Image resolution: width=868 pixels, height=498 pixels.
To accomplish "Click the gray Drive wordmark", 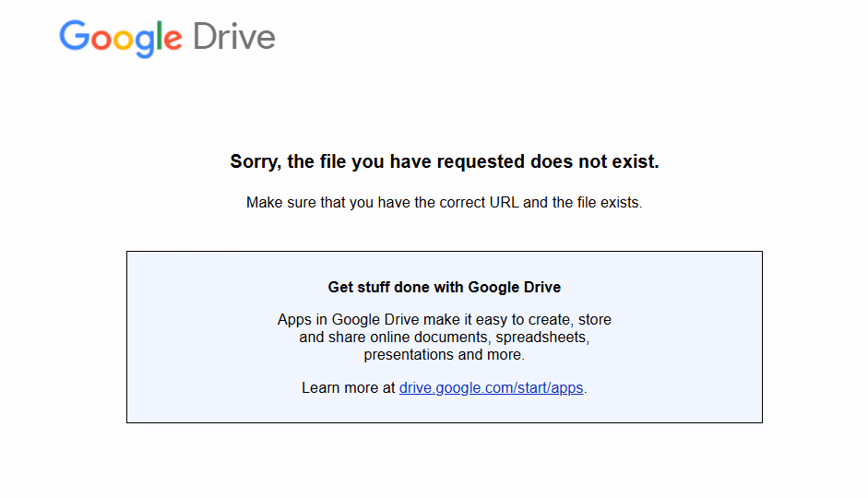I will (233, 37).
